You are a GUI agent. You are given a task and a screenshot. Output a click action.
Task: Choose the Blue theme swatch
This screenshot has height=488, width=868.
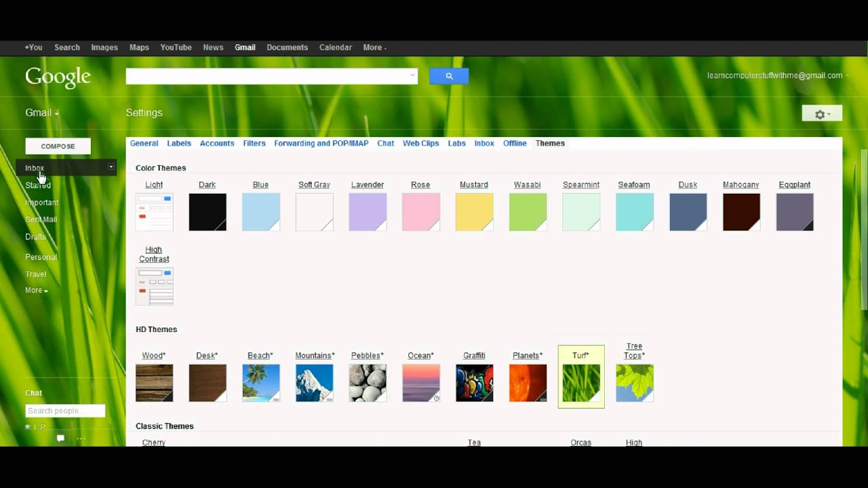coord(261,212)
